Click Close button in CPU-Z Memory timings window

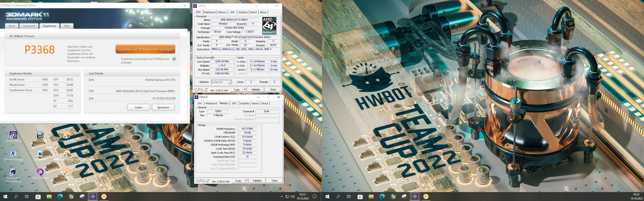(x=274, y=180)
